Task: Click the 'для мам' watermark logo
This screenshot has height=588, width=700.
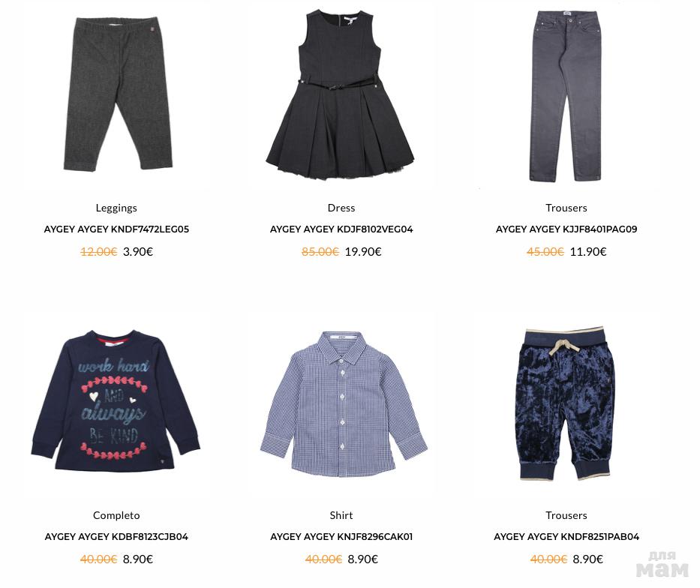Action: pyautogui.click(x=662, y=564)
